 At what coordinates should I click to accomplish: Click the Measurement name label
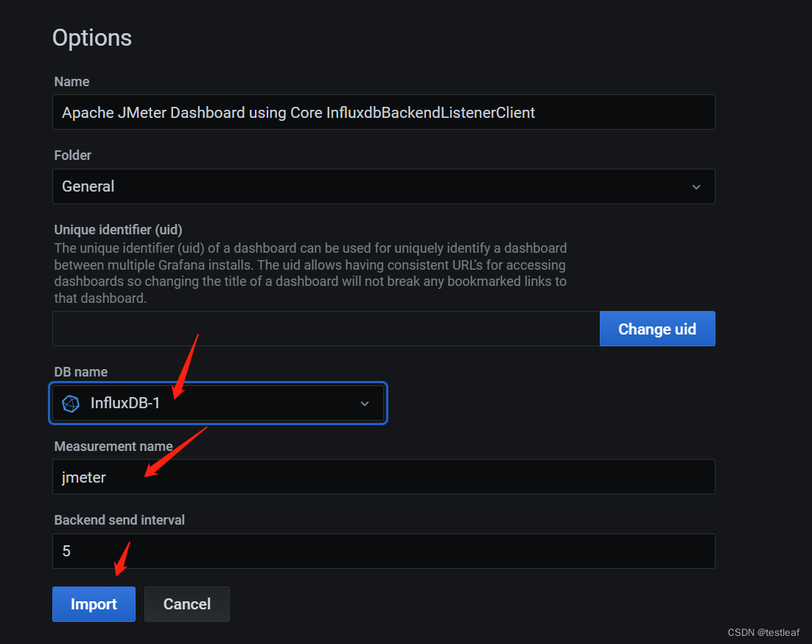pyautogui.click(x=113, y=447)
